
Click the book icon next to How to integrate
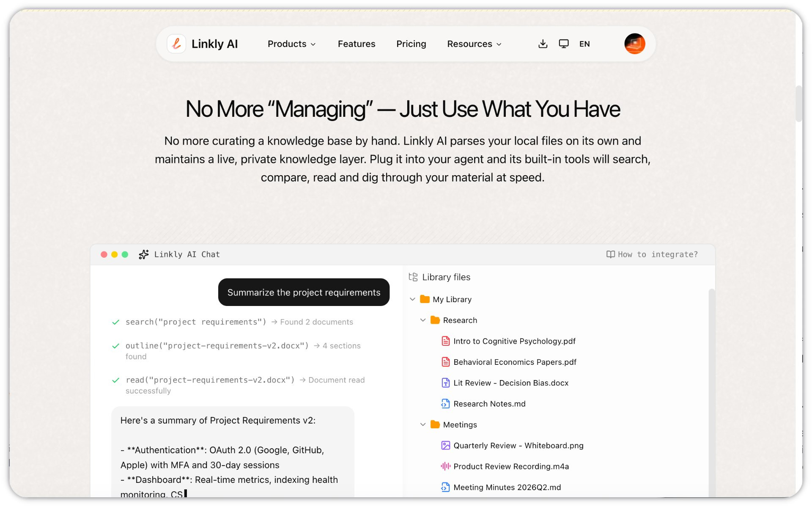coord(610,254)
